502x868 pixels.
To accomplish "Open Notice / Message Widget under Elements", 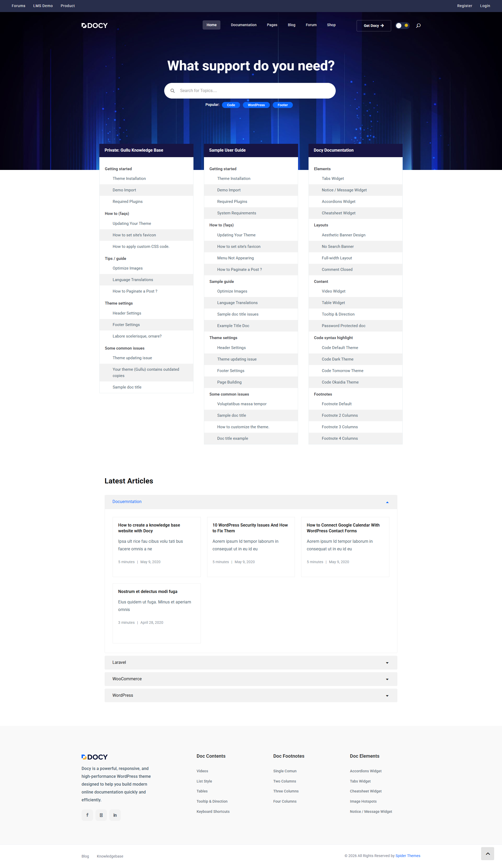I will (344, 190).
